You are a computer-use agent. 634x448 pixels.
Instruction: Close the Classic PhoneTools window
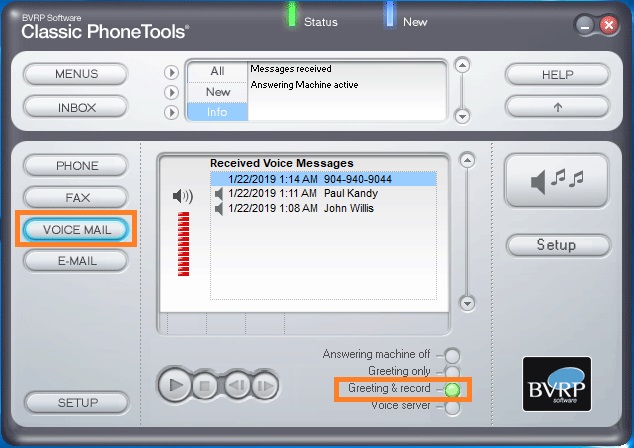pyautogui.click(x=609, y=25)
